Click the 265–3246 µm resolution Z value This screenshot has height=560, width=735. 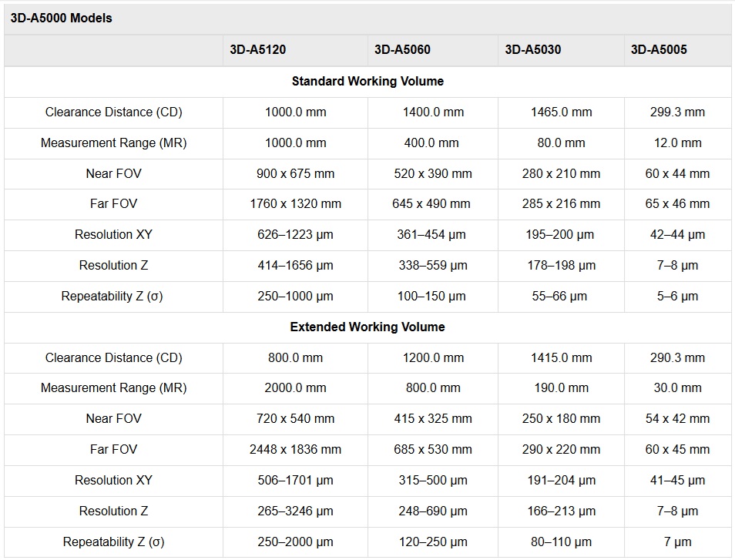pyautogui.click(x=295, y=511)
